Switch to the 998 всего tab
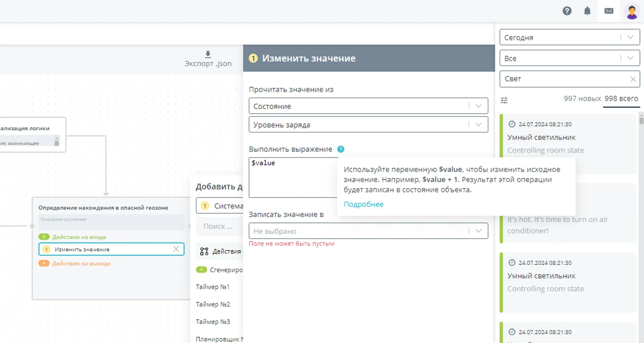Image resolution: width=644 pixels, height=343 pixels. (x=621, y=99)
